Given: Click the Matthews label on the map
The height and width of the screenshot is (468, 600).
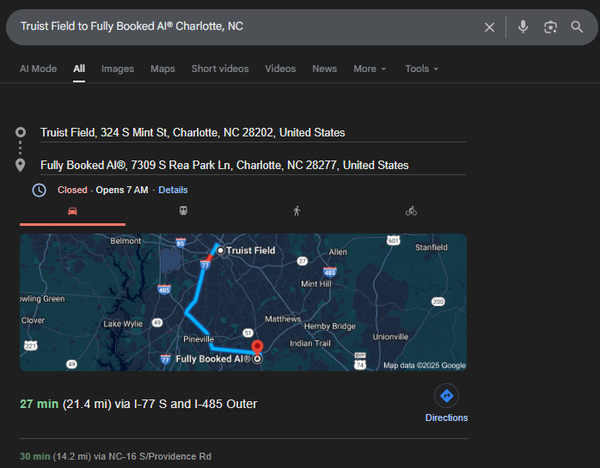Looking at the screenshot, I should (283, 319).
